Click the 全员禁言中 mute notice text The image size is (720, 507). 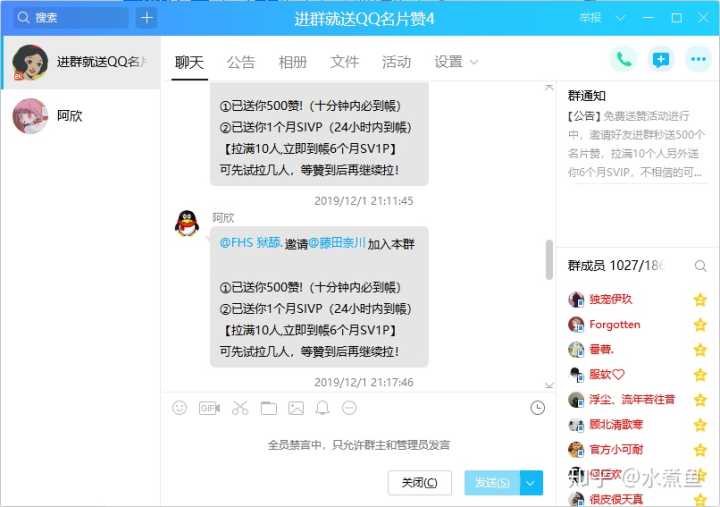[x=359, y=445]
